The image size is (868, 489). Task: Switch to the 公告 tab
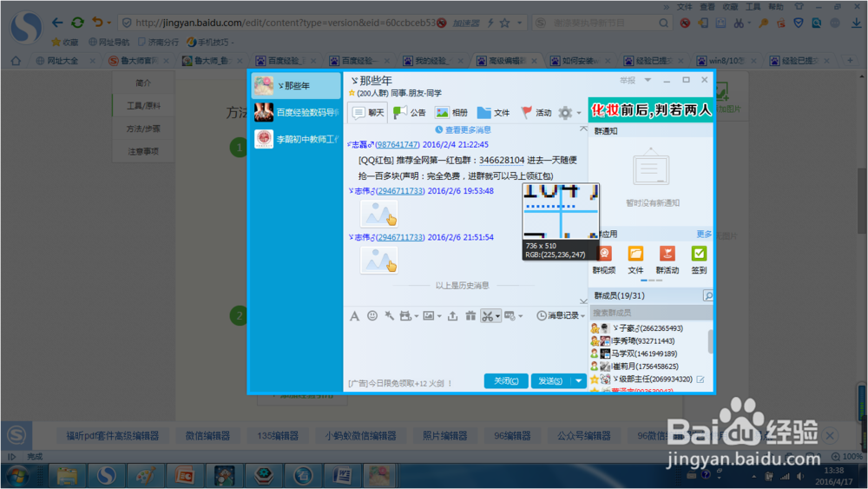point(409,113)
